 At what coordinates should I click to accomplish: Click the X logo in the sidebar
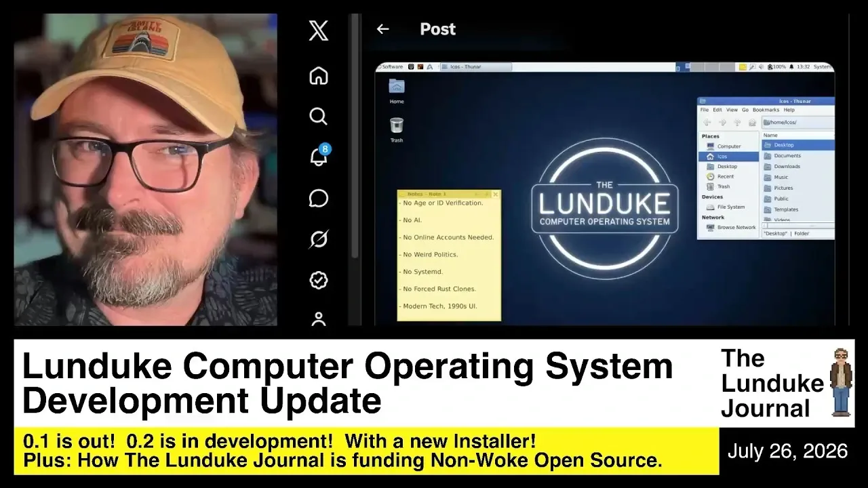[x=319, y=30]
